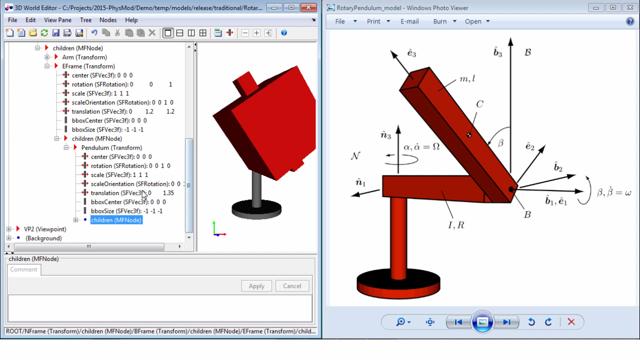Click the blue Help icon in editor toolbar
The width and height of the screenshot is (640, 360).
coord(284,33)
